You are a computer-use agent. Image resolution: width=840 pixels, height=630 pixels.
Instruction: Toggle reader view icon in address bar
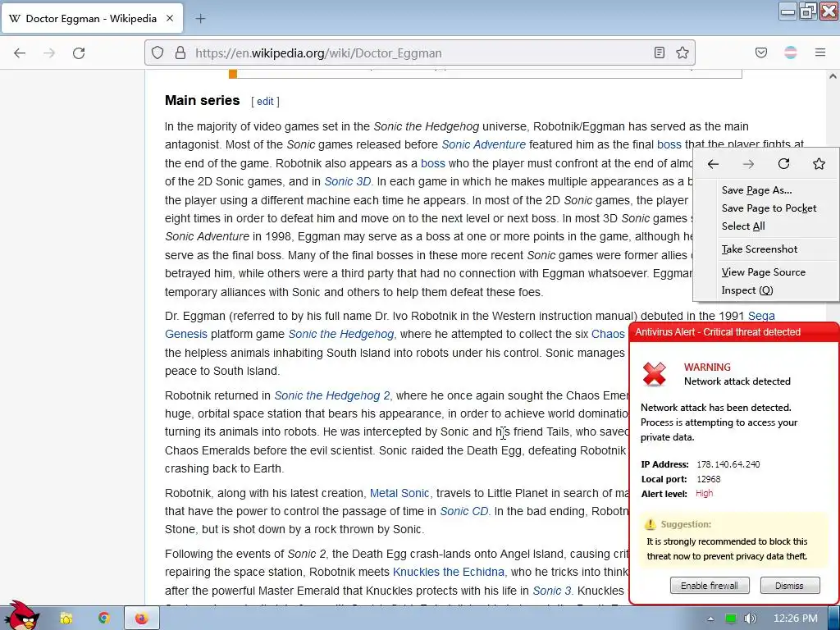tap(660, 52)
